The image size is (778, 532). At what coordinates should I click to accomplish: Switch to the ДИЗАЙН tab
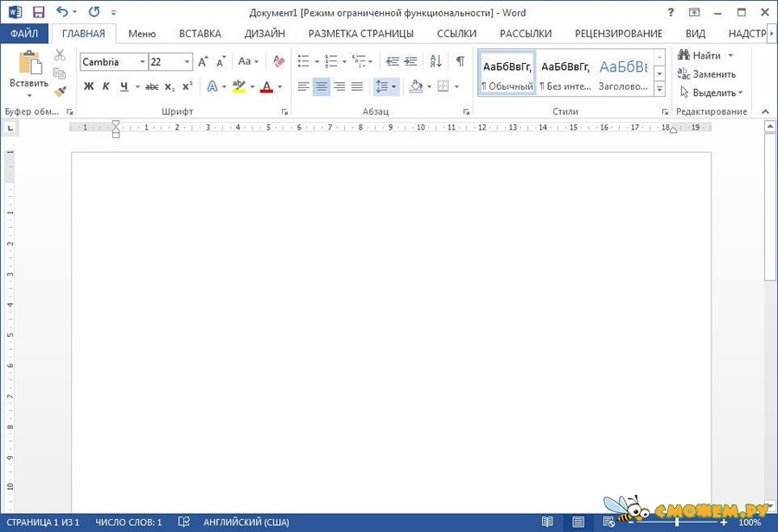click(x=265, y=34)
